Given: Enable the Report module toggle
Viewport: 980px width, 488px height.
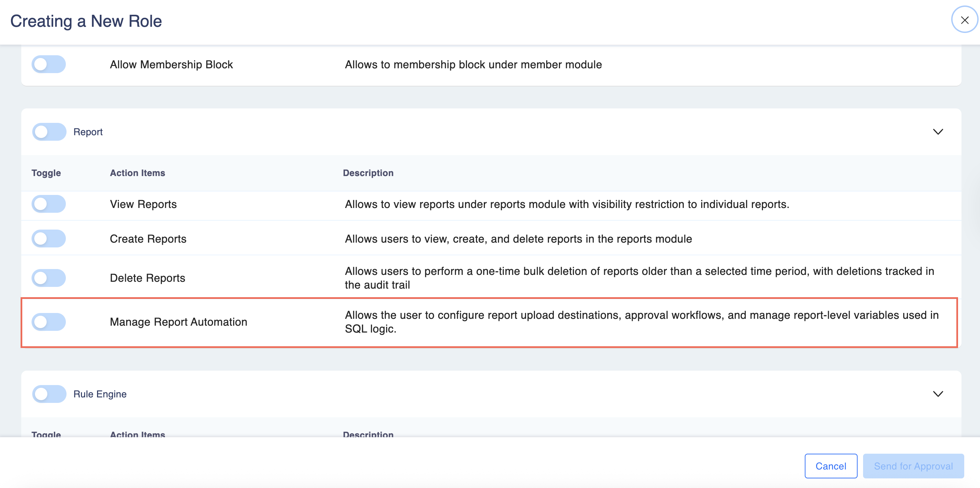Looking at the screenshot, I should [x=49, y=132].
